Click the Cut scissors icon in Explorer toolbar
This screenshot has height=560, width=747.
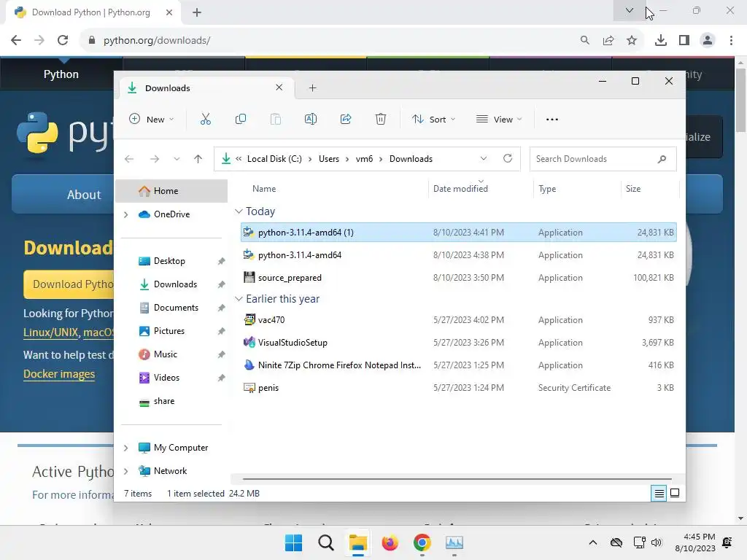tap(205, 119)
